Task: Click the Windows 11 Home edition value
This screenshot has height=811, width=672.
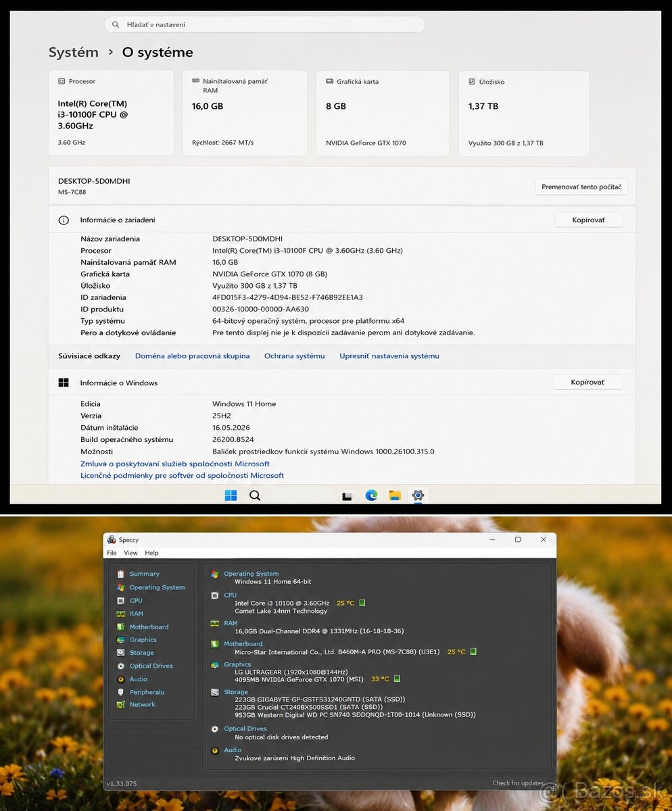Action: 244,403
